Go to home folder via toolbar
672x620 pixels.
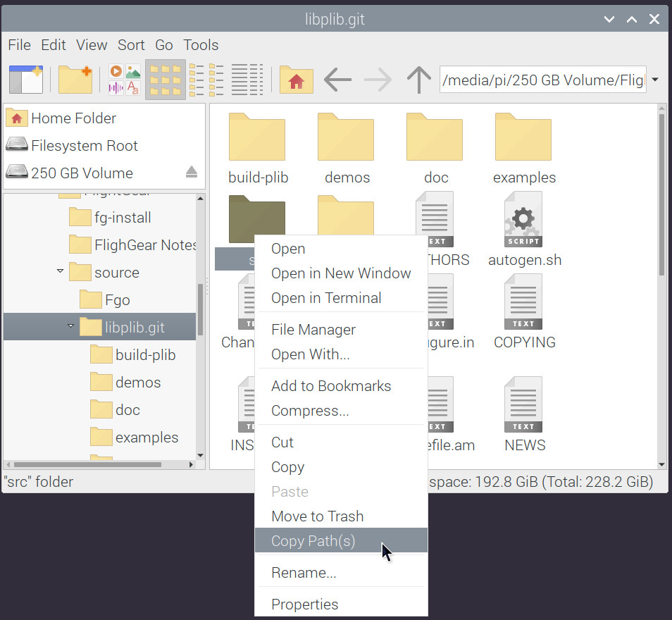point(296,80)
